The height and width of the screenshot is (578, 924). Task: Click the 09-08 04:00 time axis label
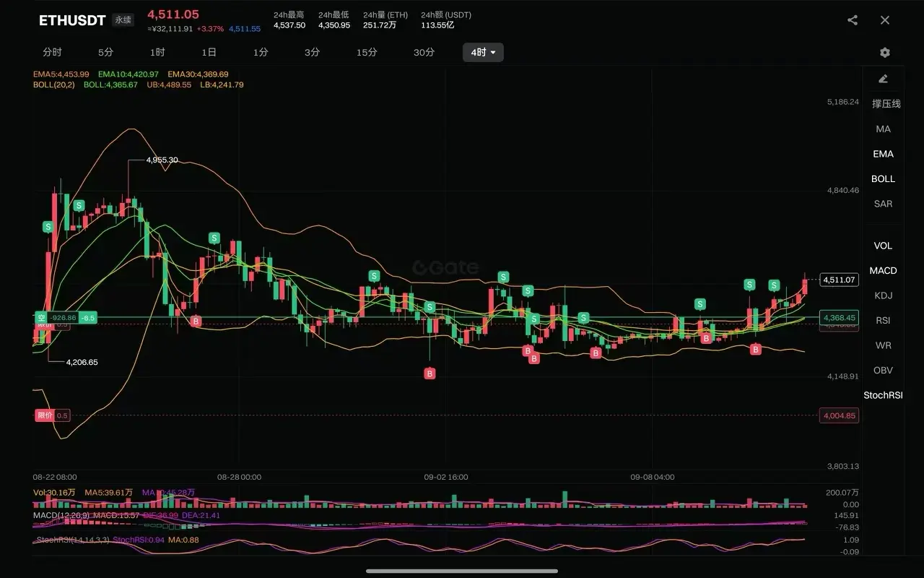653,477
